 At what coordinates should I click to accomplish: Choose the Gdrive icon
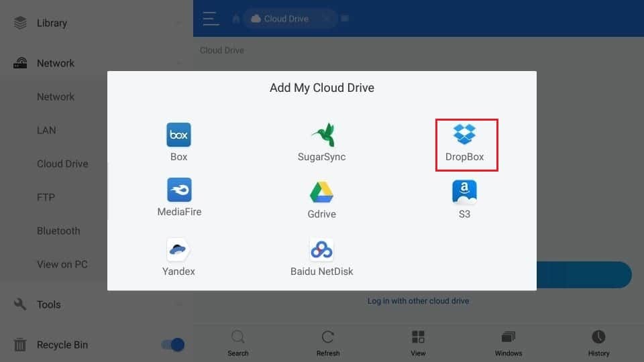point(321,192)
